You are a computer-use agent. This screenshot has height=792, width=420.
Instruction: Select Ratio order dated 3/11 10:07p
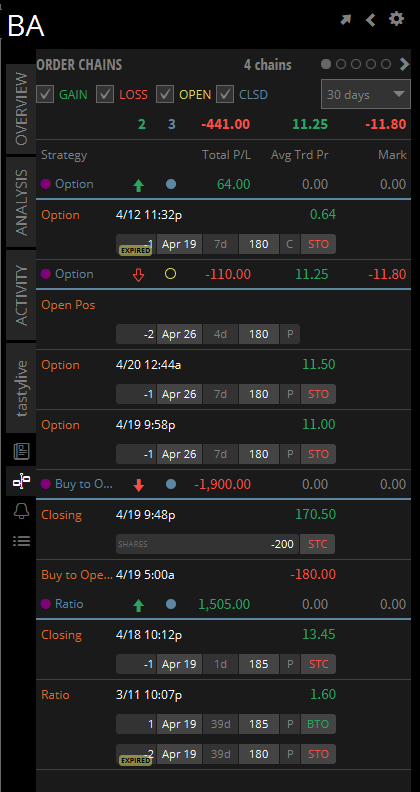(224, 724)
